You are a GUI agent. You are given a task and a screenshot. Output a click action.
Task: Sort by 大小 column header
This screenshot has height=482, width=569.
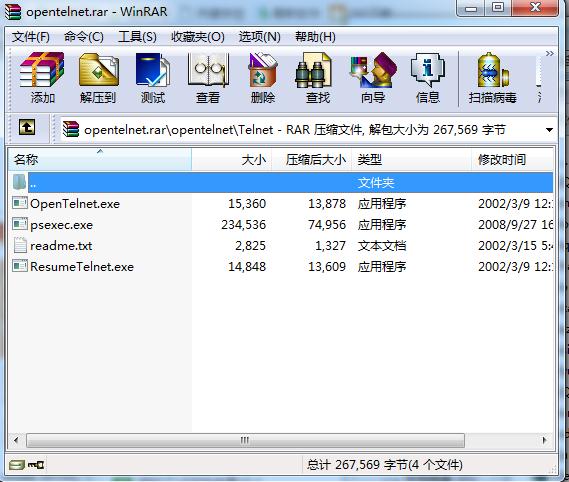pos(232,159)
